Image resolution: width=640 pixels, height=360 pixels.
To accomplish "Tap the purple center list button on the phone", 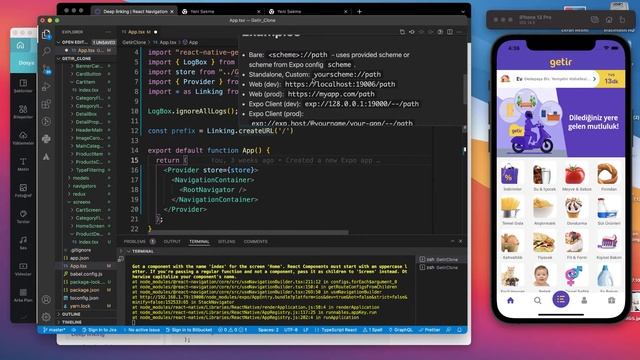I will (561, 300).
